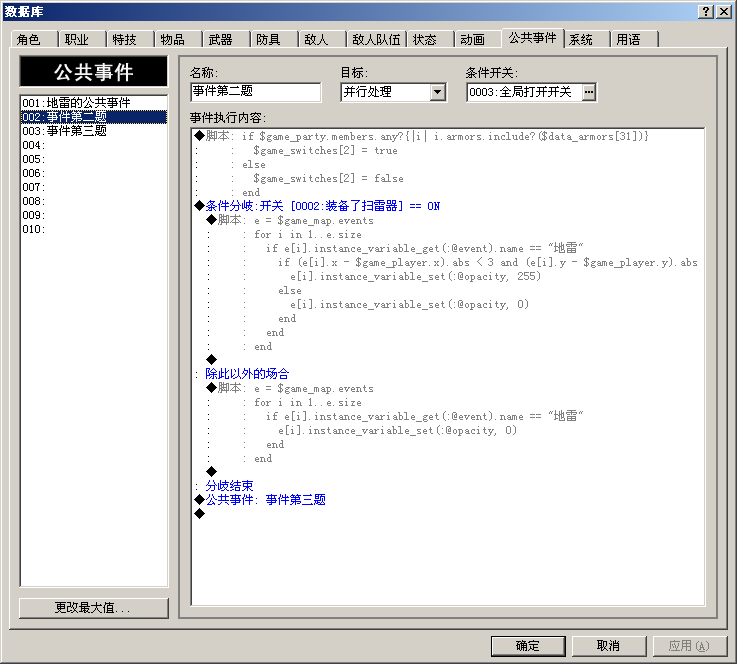Select line '$game_switches[2] = false'

(x=448, y=178)
